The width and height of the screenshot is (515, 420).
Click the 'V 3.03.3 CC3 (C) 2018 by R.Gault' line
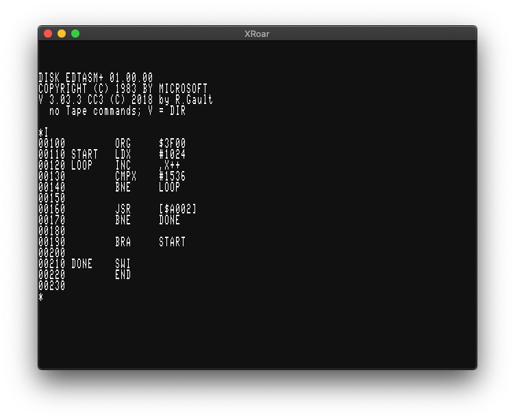click(x=125, y=99)
